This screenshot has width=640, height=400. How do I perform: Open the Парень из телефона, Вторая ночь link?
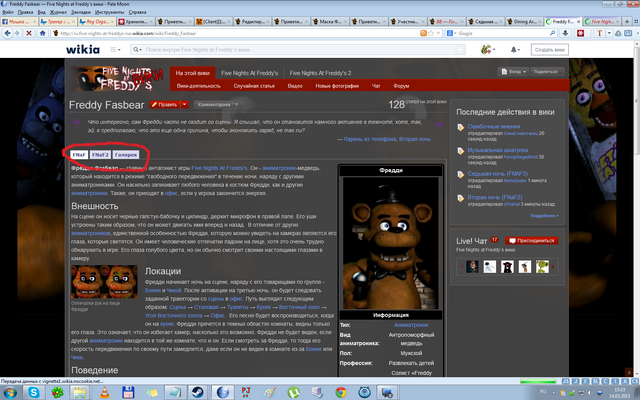(387, 139)
